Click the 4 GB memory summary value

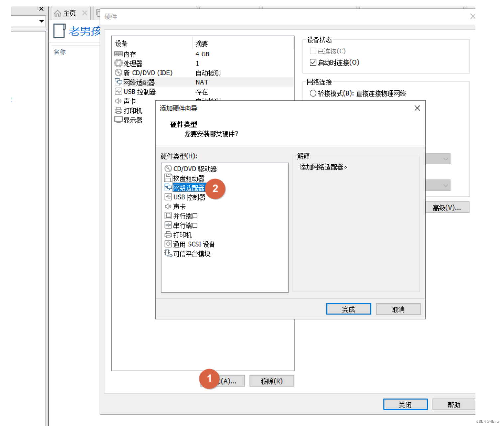coord(202,54)
